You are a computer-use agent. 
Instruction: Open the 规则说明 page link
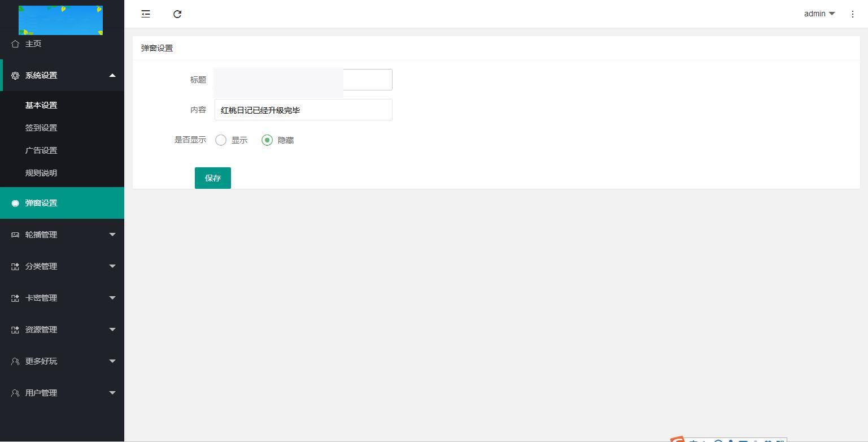pyautogui.click(x=41, y=173)
